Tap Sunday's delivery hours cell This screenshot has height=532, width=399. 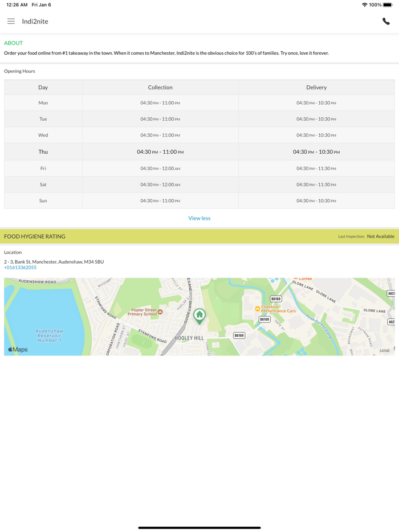pos(316,200)
